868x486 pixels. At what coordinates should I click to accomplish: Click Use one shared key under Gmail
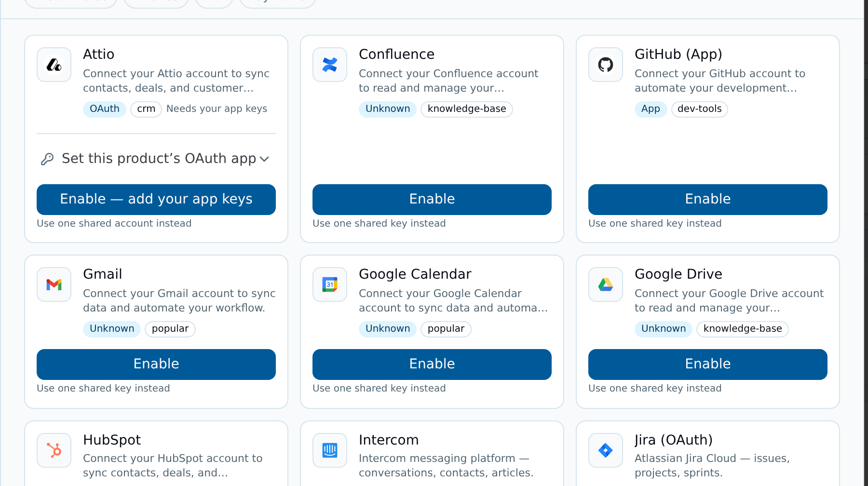103,388
